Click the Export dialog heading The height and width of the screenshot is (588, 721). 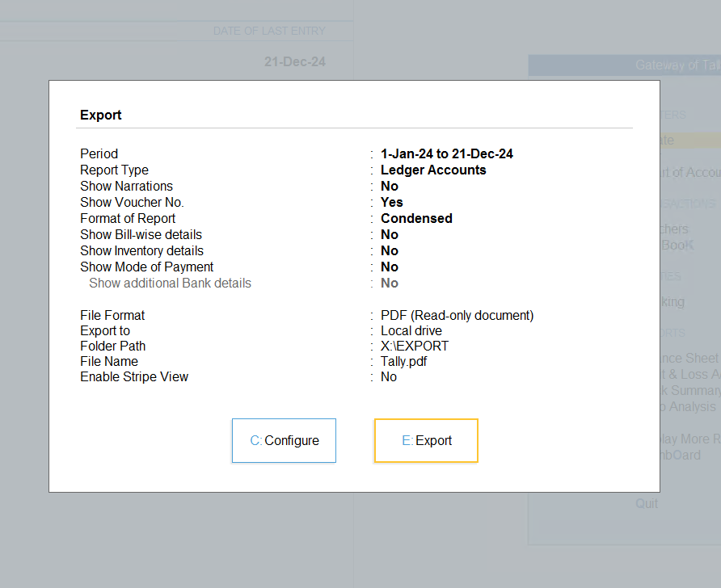pyautogui.click(x=101, y=115)
